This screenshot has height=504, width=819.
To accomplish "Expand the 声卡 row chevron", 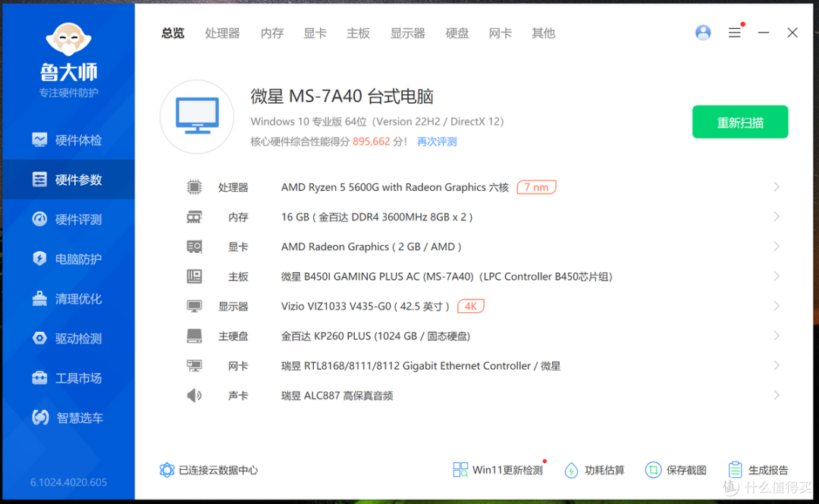I will [777, 396].
